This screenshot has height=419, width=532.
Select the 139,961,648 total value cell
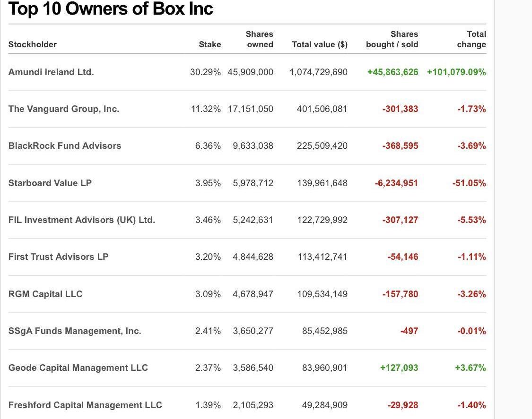click(323, 183)
